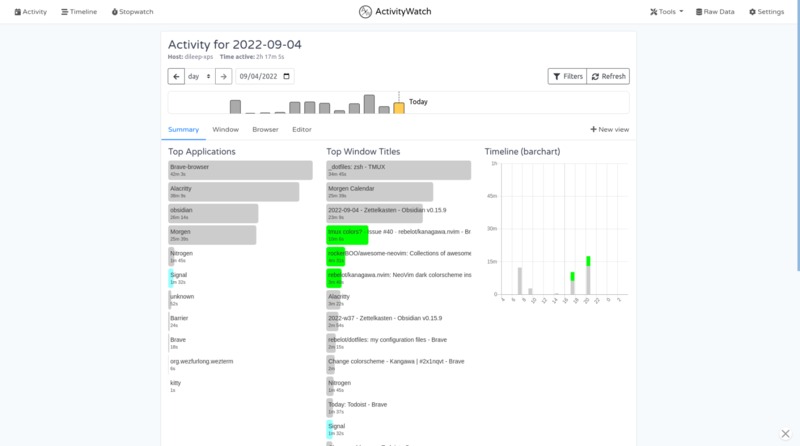This screenshot has height=446, width=800.
Task: Select 'Today: Todoist - Brave' title
Action: tap(357, 408)
